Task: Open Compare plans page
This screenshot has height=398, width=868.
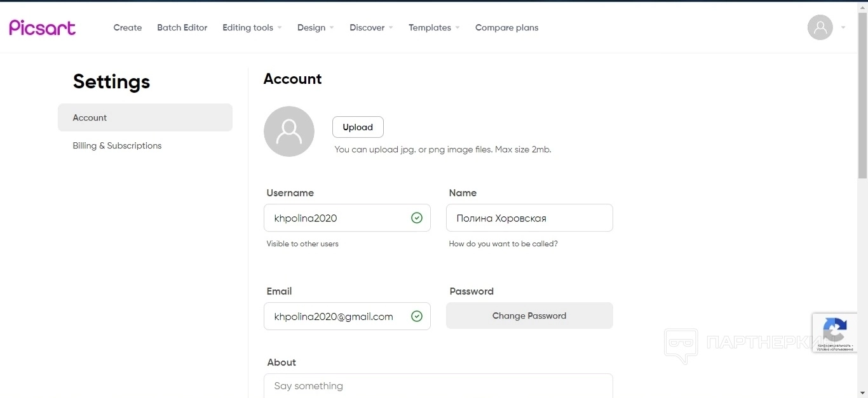Action: (x=506, y=27)
